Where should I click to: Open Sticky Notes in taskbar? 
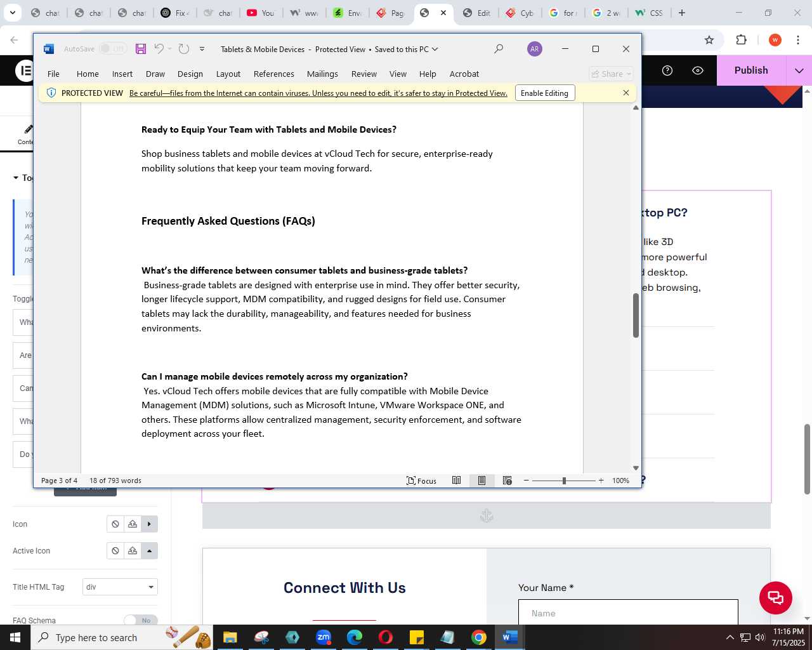pyautogui.click(x=417, y=637)
